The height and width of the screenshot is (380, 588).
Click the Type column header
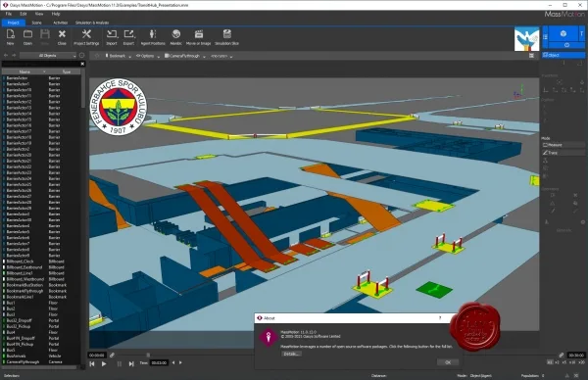(x=66, y=71)
